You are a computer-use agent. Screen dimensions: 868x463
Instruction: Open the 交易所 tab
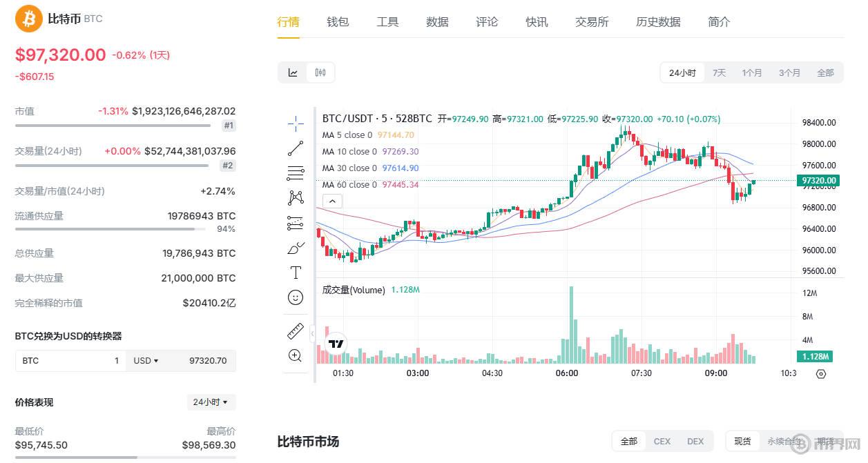coord(592,21)
